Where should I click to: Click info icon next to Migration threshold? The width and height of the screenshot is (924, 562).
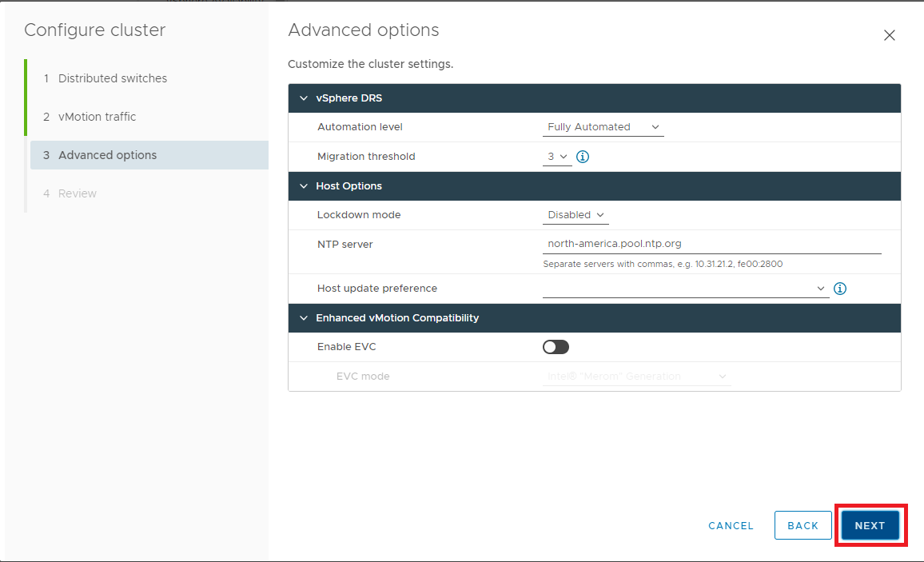click(583, 157)
